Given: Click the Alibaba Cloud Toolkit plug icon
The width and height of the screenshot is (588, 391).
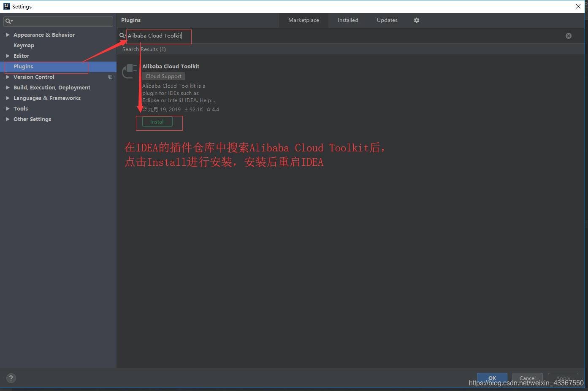Looking at the screenshot, I should pos(130,71).
